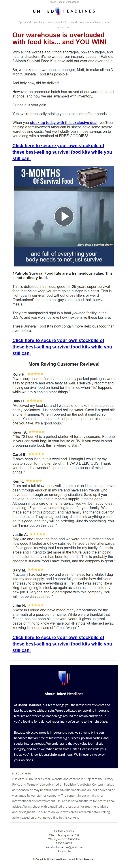Click the "Click here to secure" link above the video
Screen dimensions: 128x868
point(62,152)
